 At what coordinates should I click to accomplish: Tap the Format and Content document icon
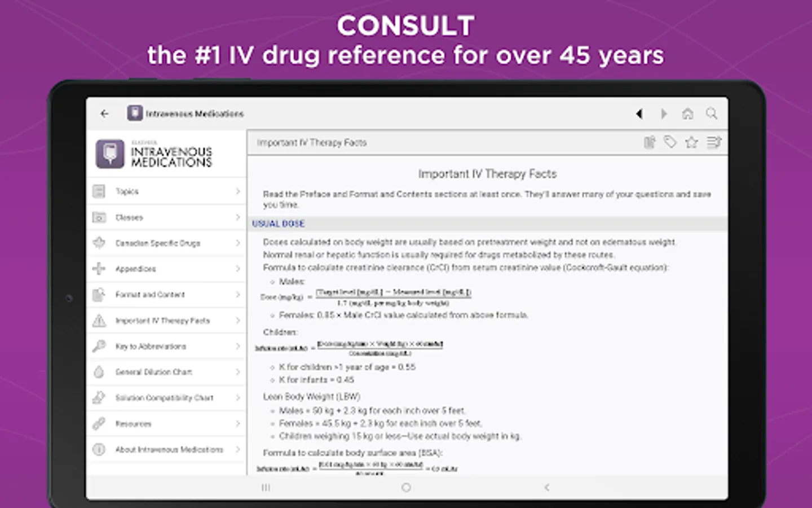coord(99,295)
